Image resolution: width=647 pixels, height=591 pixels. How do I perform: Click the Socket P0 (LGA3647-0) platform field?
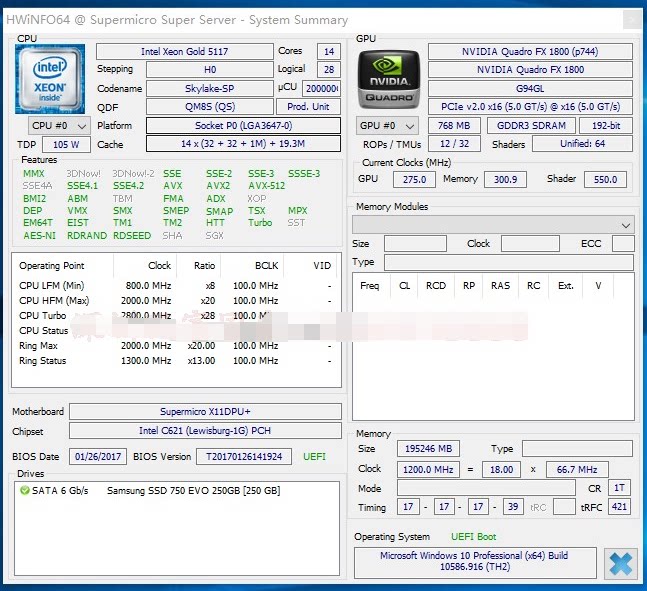click(x=243, y=125)
